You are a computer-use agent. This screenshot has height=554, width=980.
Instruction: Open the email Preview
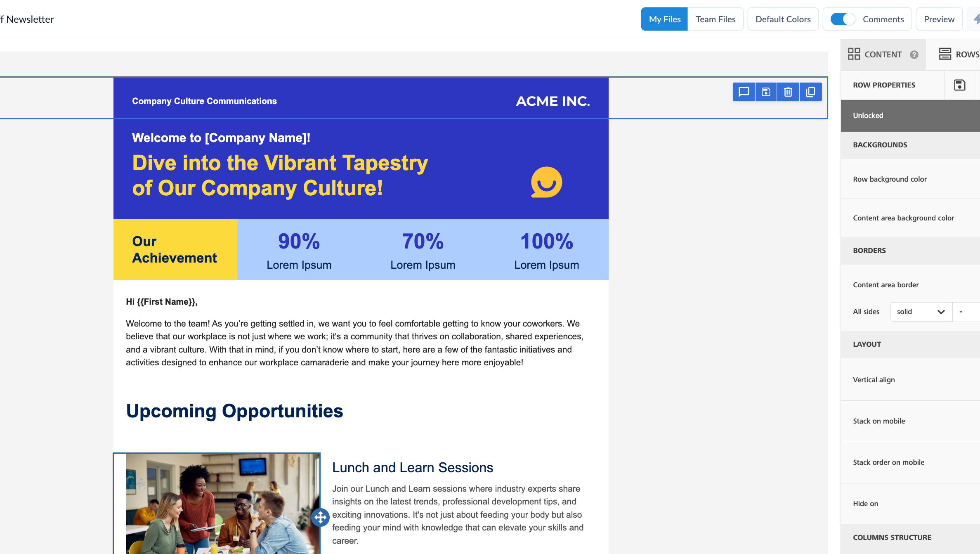click(x=939, y=19)
